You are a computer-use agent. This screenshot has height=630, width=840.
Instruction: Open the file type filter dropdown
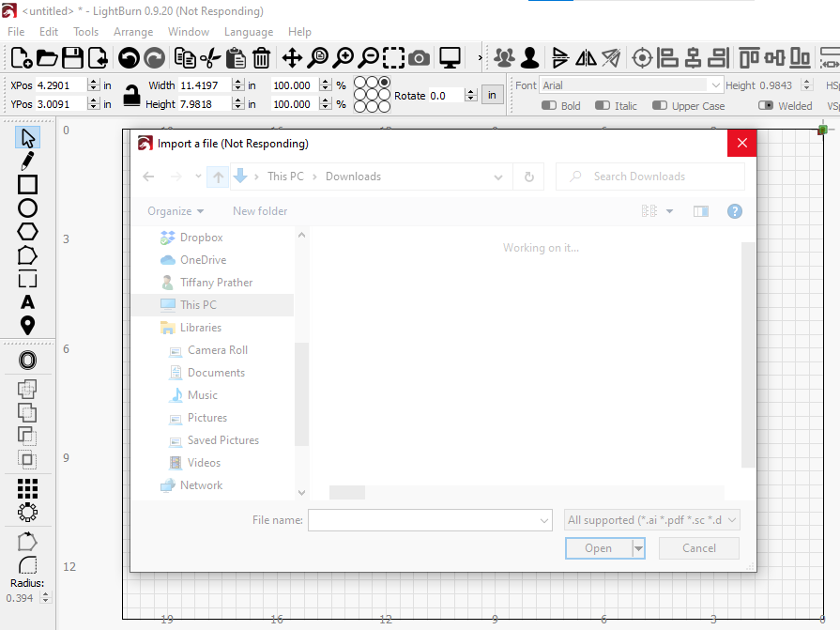(x=652, y=520)
